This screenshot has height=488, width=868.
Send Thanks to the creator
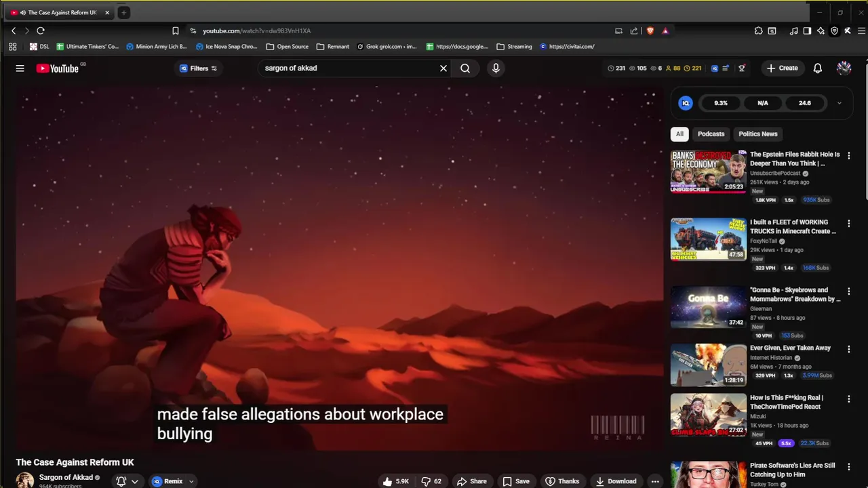pos(562,481)
